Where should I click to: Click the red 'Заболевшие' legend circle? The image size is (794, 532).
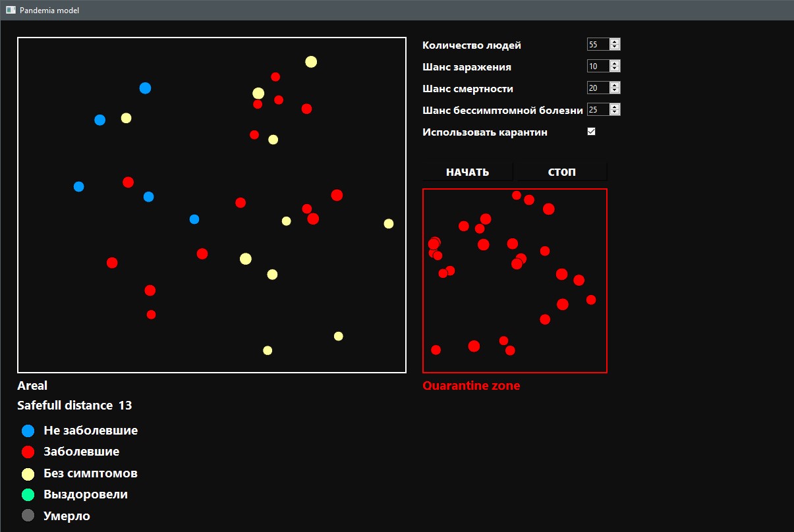click(x=27, y=452)
